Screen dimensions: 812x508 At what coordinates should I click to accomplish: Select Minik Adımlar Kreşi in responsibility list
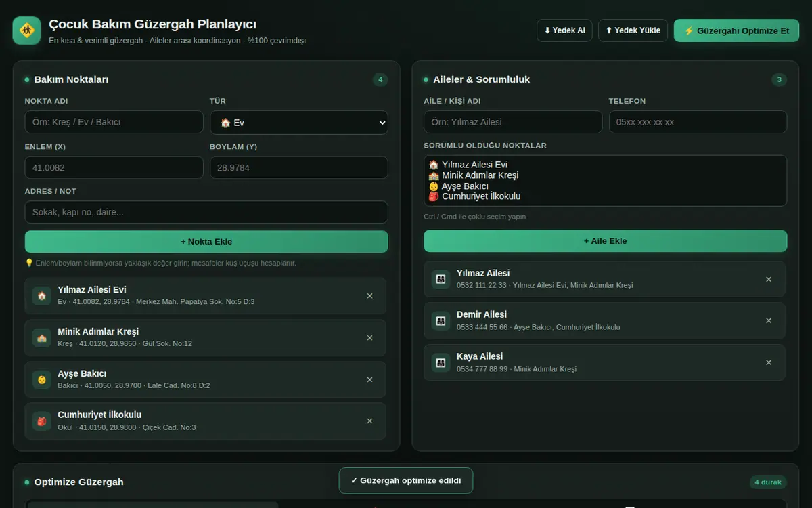click(x=605, y=175)
